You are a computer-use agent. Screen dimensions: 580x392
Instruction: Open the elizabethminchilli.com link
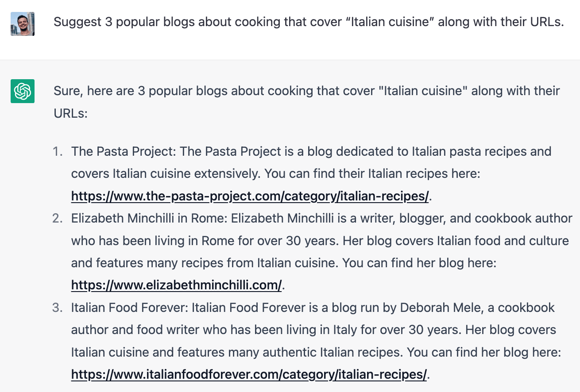176,285
